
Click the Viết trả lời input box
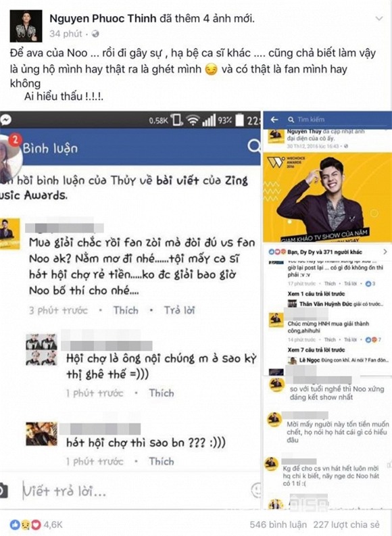135,491
